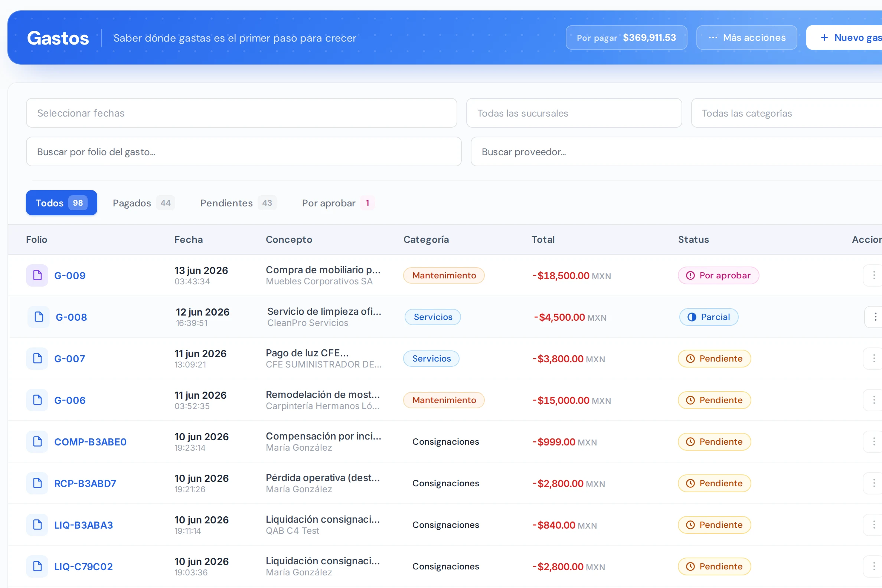Viewport: 882px width, 588px height.
Task: Open the G-007 folio link
Action: (70, 359)
